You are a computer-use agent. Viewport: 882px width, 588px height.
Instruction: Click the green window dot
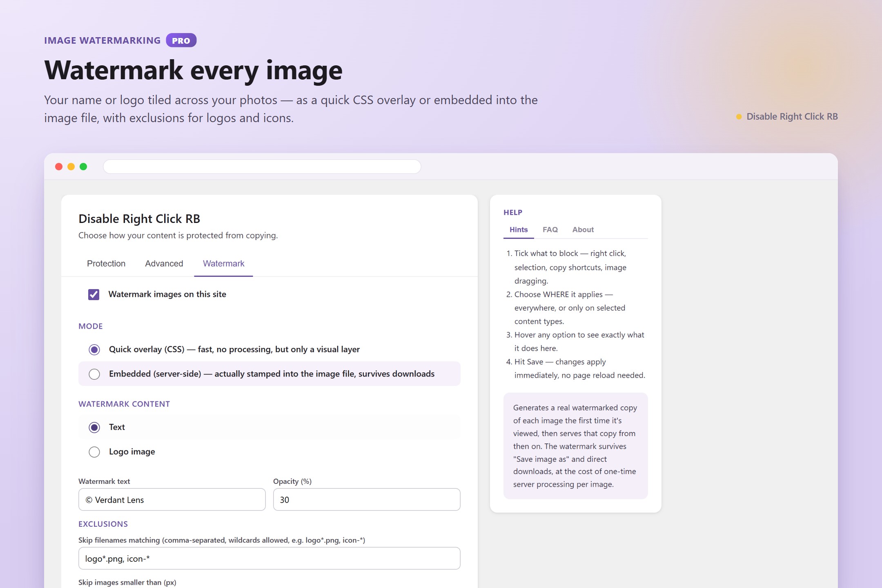pos(83,167)
